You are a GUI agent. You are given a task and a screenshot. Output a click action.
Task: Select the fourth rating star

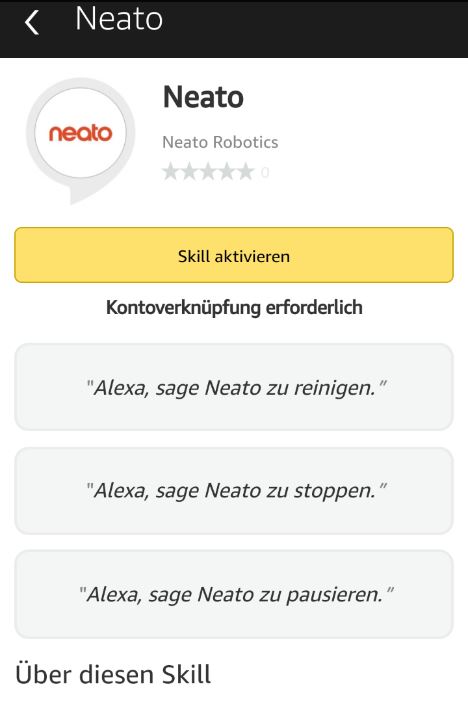(227, 171)
